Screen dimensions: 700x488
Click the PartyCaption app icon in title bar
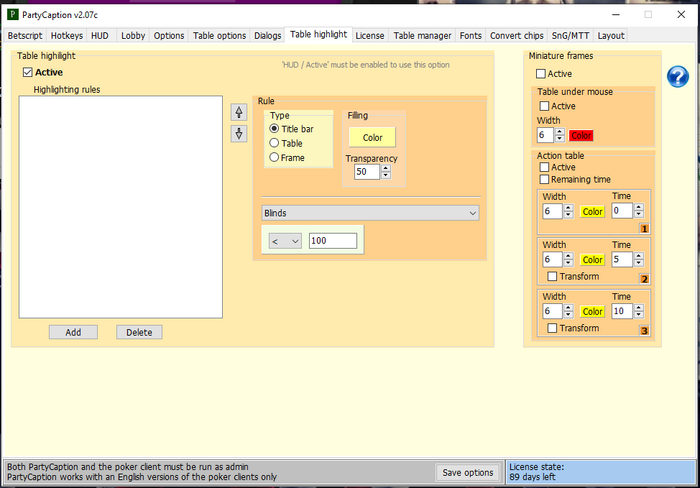[x=12, y=14]
